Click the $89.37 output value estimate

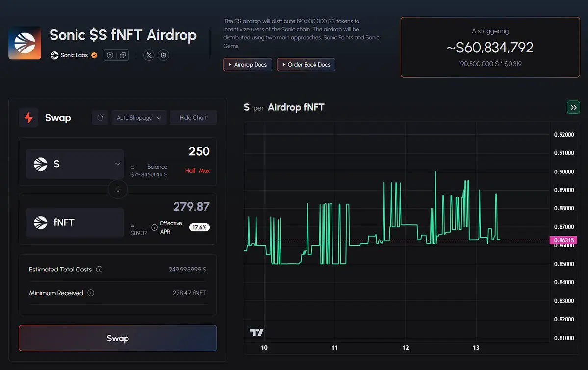(x=139, y=233)
